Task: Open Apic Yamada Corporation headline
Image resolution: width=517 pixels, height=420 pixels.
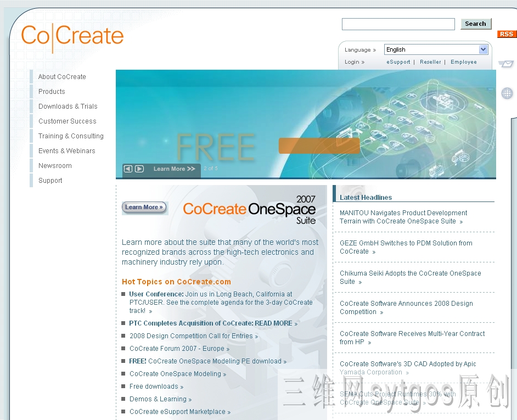Action: (408, 368)
